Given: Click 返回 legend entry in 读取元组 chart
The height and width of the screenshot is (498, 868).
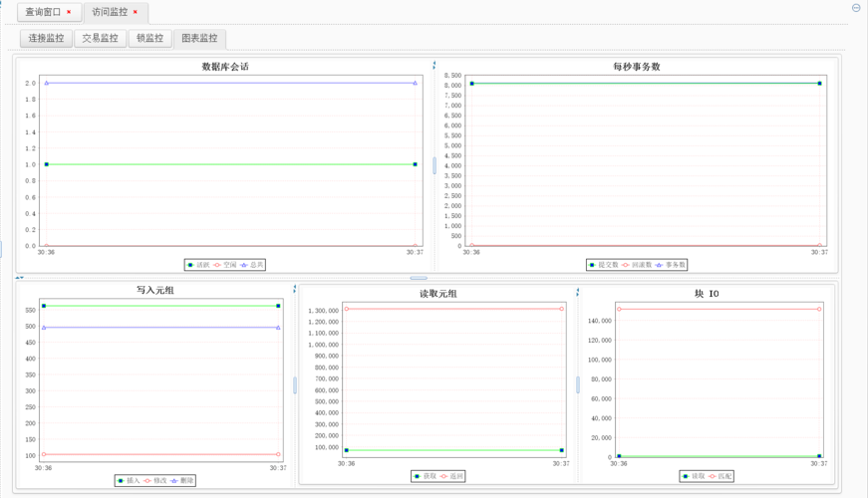Looking at the screenshot, I should coord(451,476).
